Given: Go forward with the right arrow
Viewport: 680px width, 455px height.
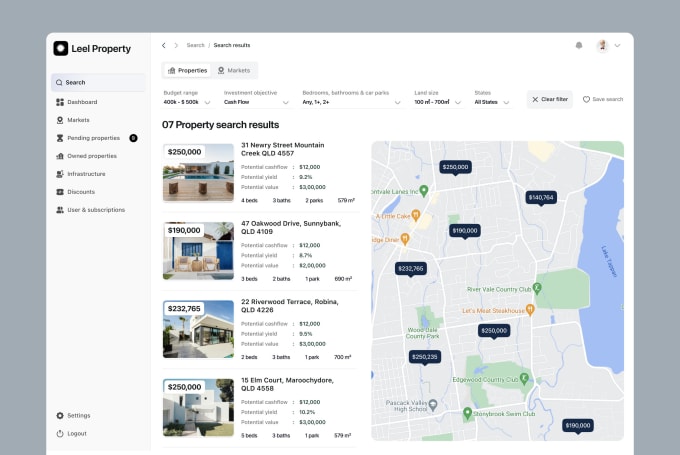Looking at the screenshot, I should point(176,45).
